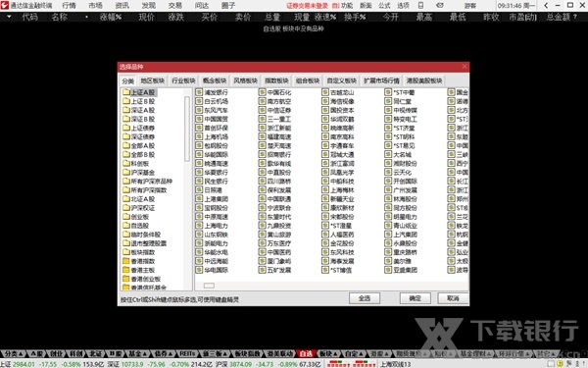
Task: Click the app logo in title bar
Action: [5, 5]
